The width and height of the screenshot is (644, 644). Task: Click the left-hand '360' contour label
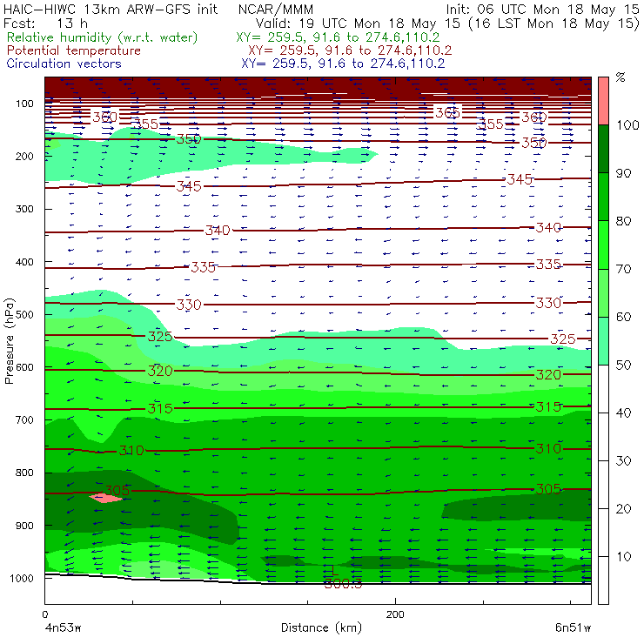(x=104, y=117)
